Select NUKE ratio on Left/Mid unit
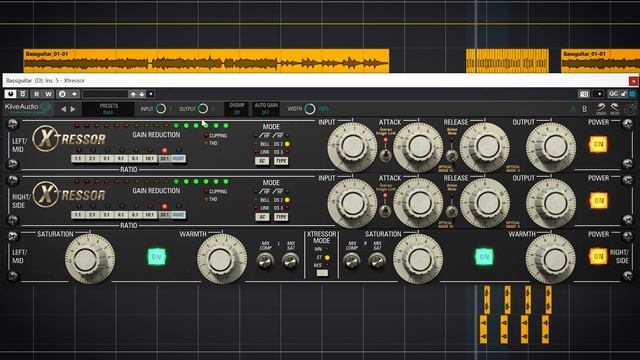 178,158
